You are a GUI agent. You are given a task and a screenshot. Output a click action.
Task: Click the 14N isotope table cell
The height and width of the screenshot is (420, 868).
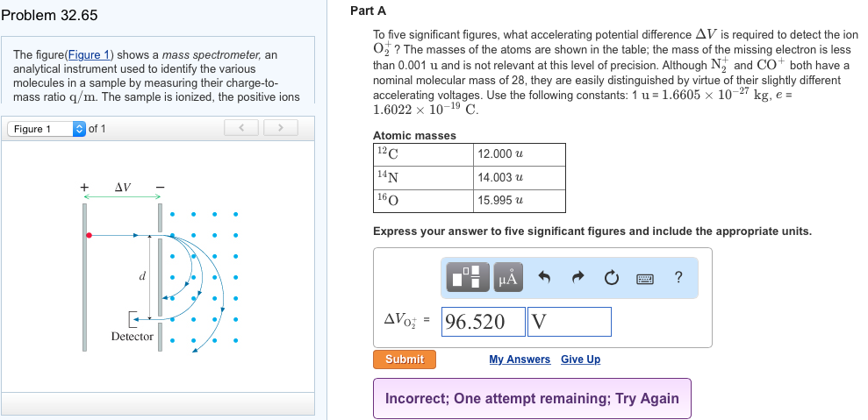[424, 178]
